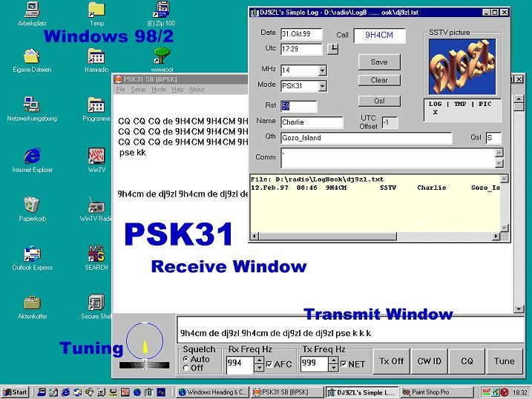The image size is (532, 399).
Task: Click the red round system tray icon
Action: 505,392
